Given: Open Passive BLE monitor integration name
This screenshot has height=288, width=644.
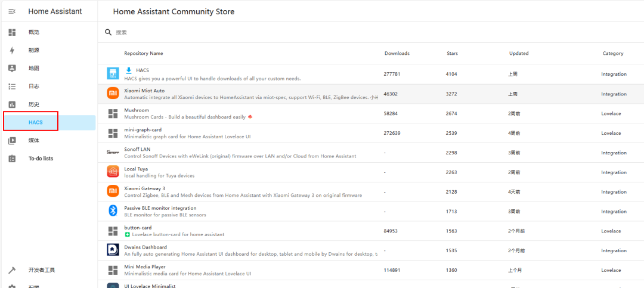Looking at the screenshot, I should tap(160, 208).
